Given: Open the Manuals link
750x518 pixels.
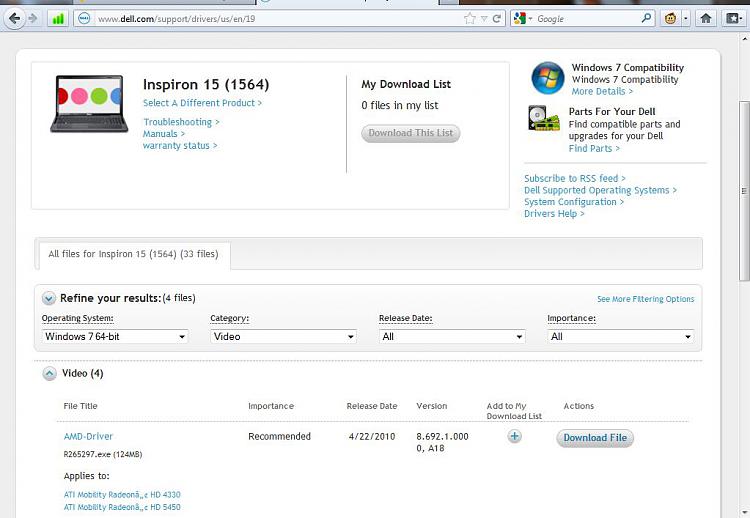Looking at the screenshot, I should tap(164, 134).
